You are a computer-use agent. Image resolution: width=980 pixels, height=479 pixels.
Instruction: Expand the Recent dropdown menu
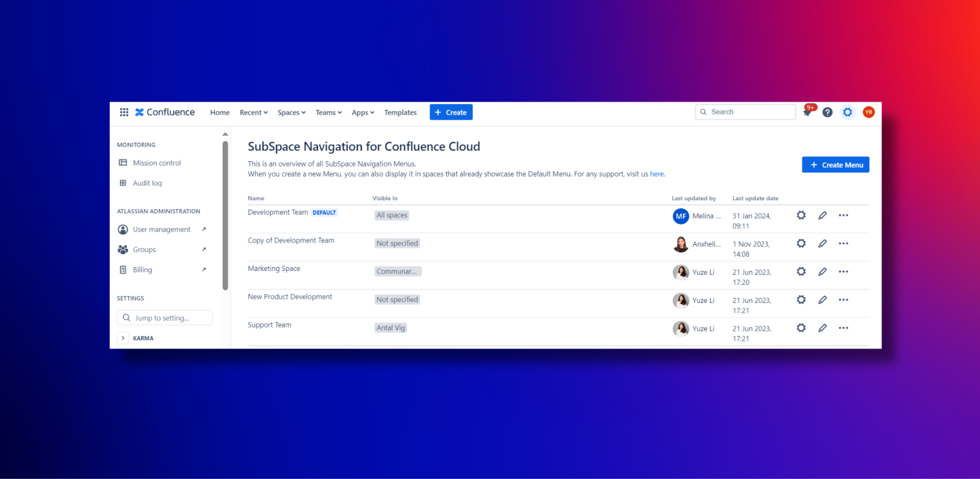(254, 113)
